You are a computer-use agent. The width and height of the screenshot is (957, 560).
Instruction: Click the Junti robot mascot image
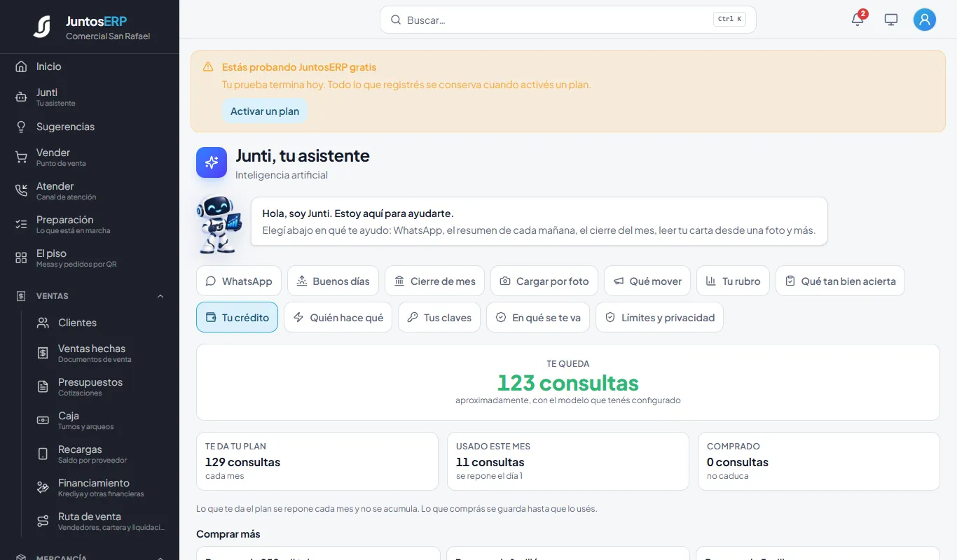[x=219, y=224]
